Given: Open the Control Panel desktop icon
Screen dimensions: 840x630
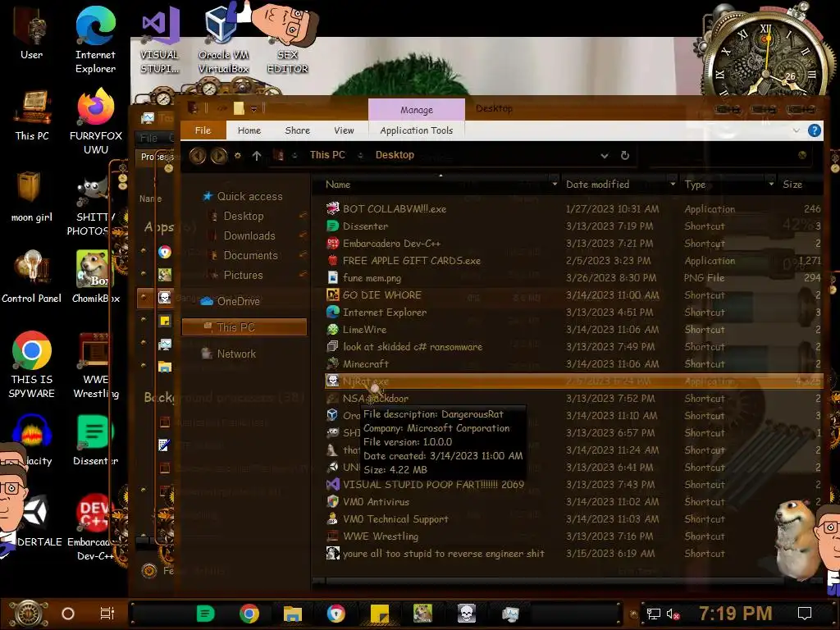Looking at the screenshot, I should pyautogui.click(x=32, y=277).
